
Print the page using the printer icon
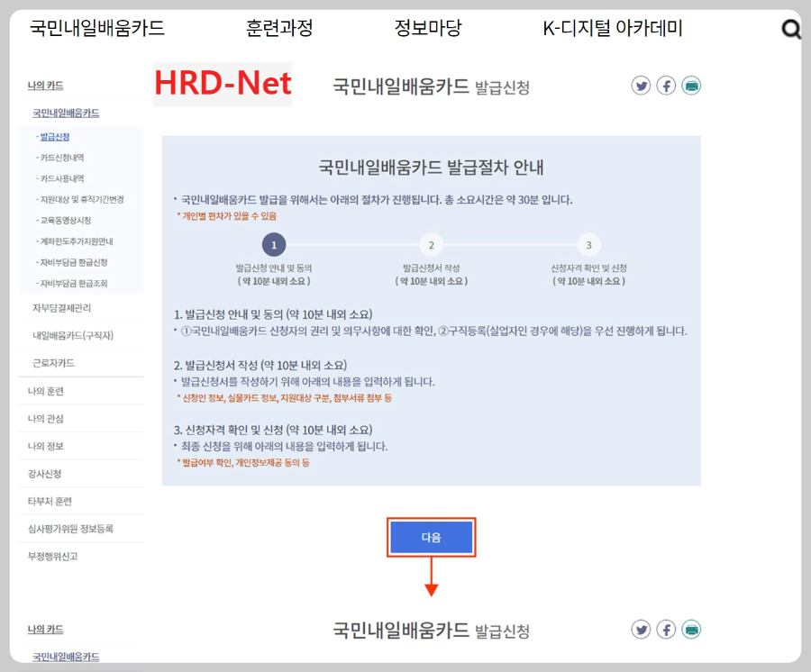pyautogui.click(x=690, y=86)
